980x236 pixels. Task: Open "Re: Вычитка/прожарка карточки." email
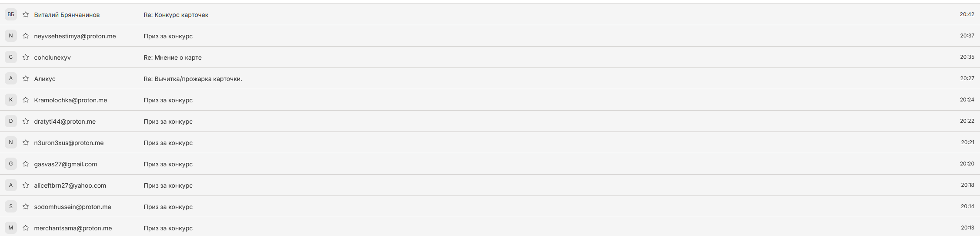pos(193,79)
